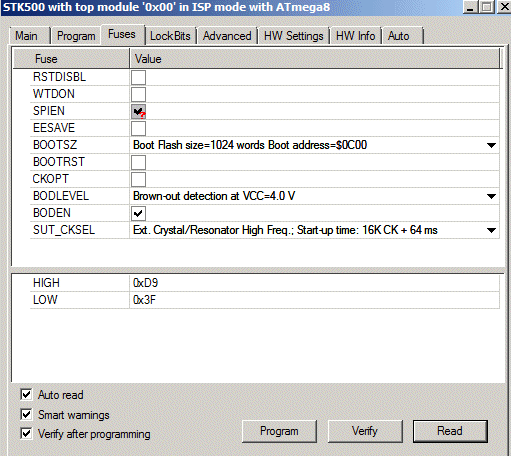Go to the LockBits tab
Screen dimensions: 511x456
170,36
